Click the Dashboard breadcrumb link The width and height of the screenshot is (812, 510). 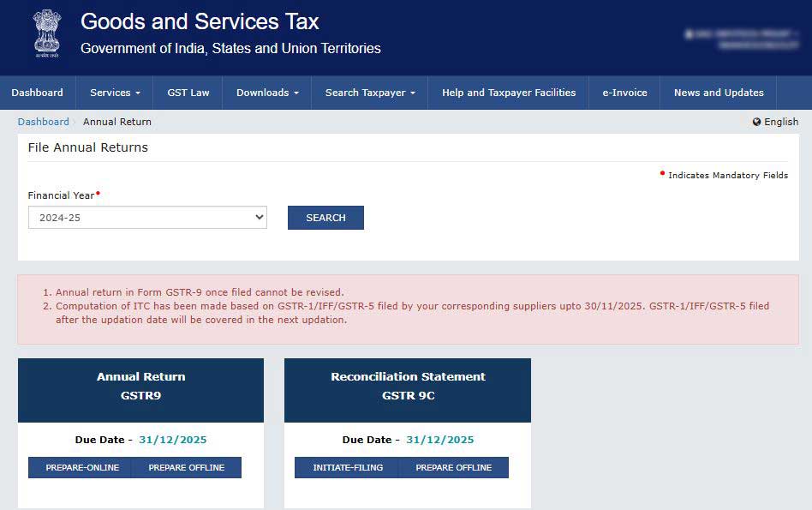(x=43, y=122)
